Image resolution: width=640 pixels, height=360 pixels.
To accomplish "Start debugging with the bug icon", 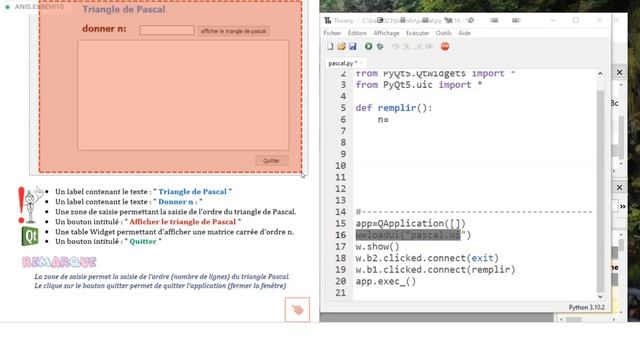I will (x=380, y=47).
